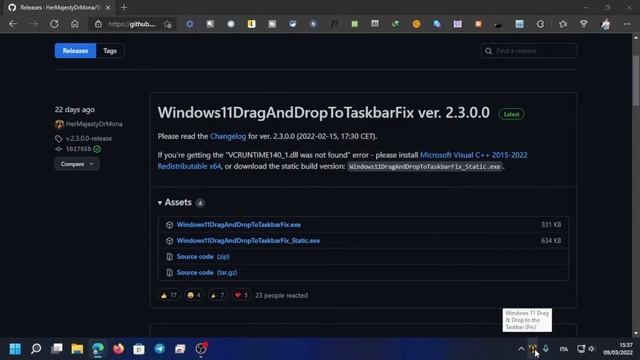
Task: Download Windows11DragAndDropToTaskbarFix_Static.exe
Action: pyautogui.click(x=248, y=240)
